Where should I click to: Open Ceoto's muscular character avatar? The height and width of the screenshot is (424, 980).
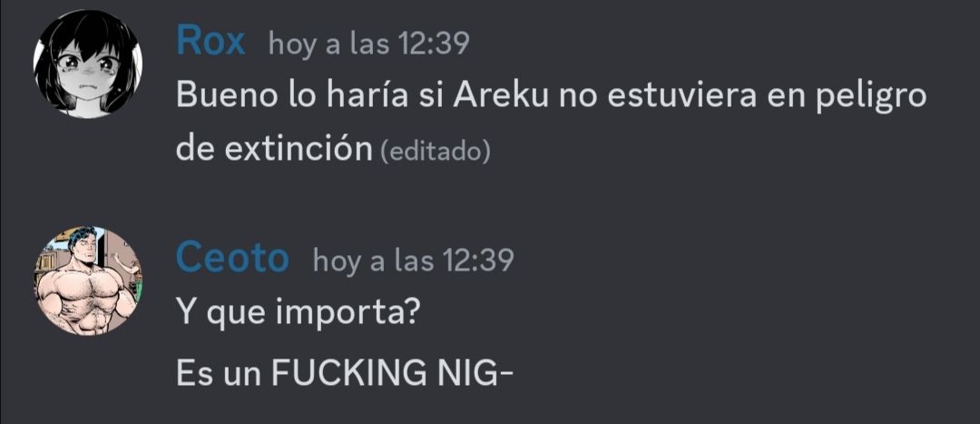pyautogui.click(x=87, y=281)
